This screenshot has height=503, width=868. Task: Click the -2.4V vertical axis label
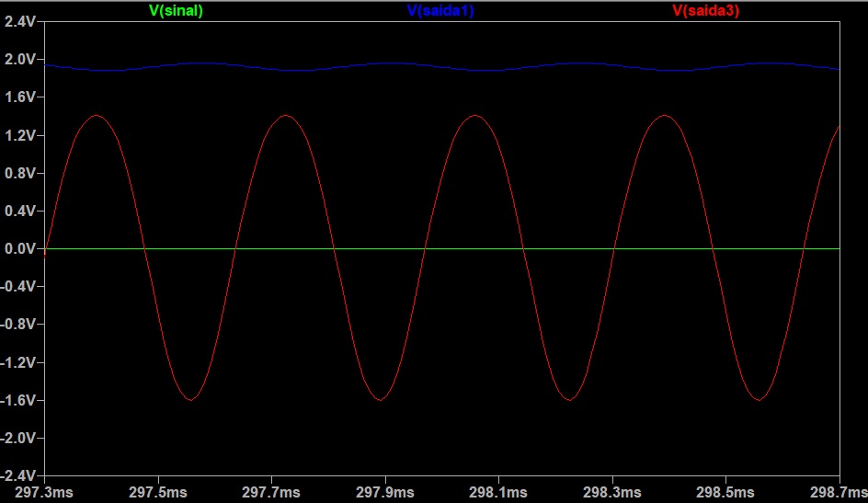click(17, 475)
